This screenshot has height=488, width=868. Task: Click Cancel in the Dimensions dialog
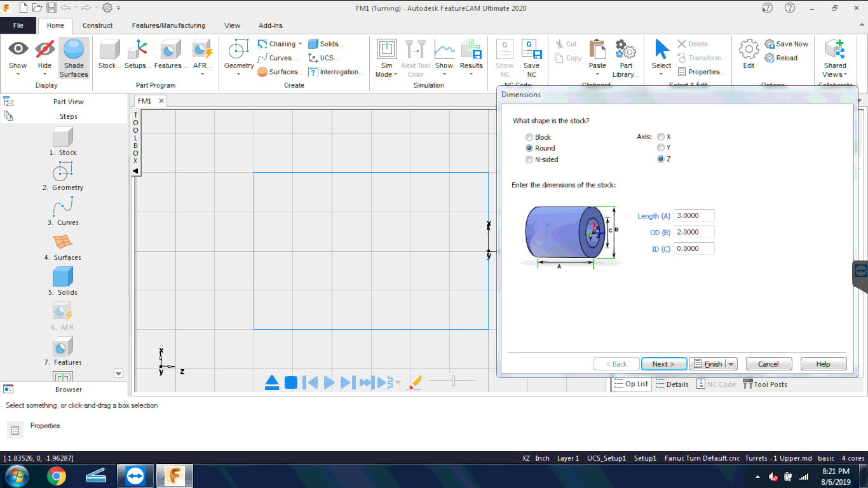(x=768, y=364)
